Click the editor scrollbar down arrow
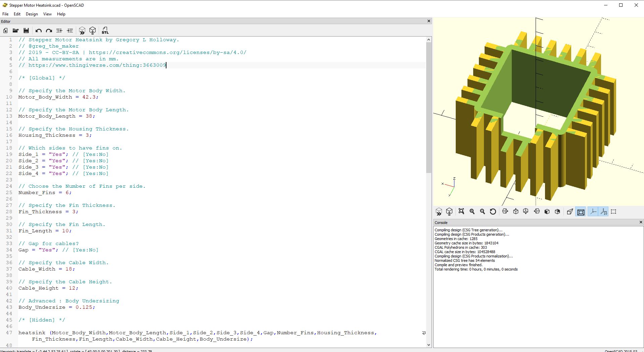 pyautogui.click(x=429, y=345)
